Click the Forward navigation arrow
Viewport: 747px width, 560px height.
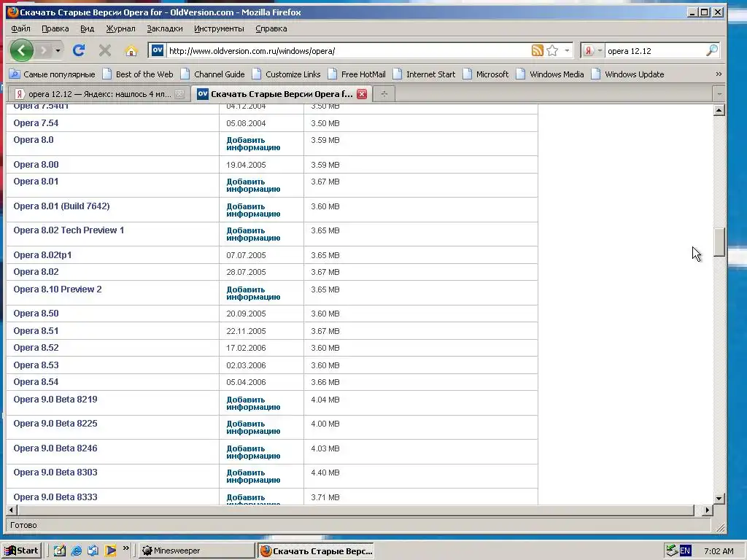coord(43,50)
